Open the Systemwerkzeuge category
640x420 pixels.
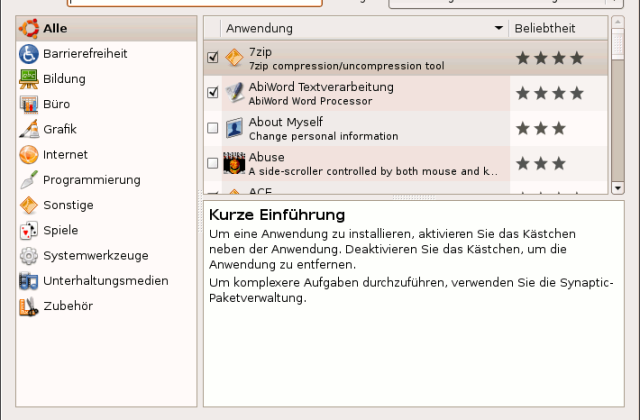coord(106,256)
